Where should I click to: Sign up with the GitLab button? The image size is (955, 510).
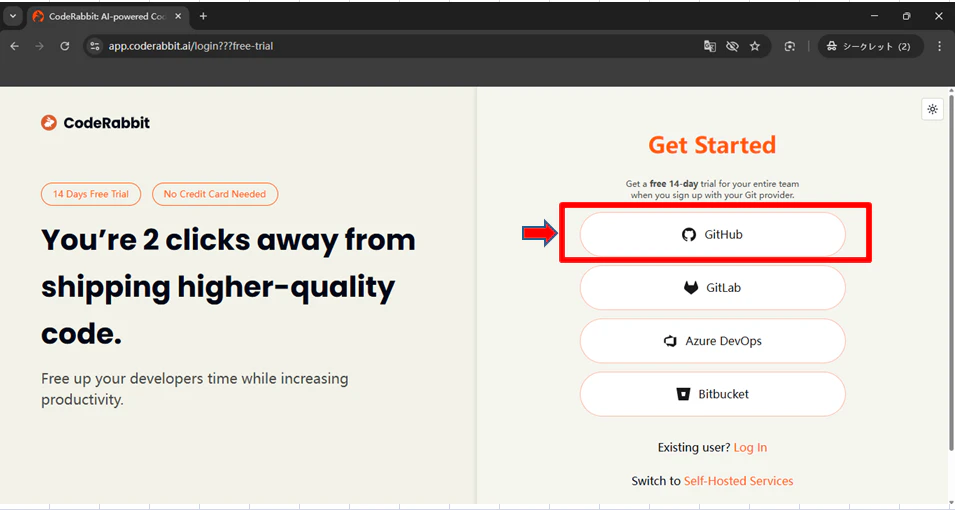pos(712,288)
